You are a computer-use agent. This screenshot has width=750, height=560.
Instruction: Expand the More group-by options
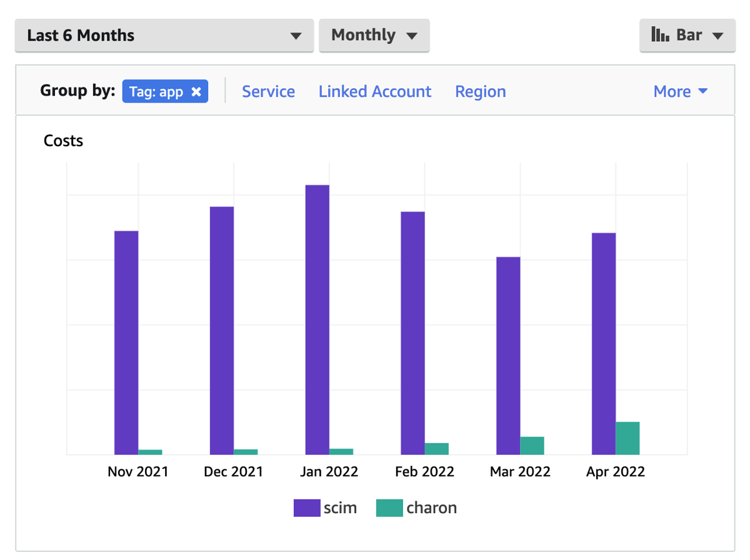[x=680, y=92]
